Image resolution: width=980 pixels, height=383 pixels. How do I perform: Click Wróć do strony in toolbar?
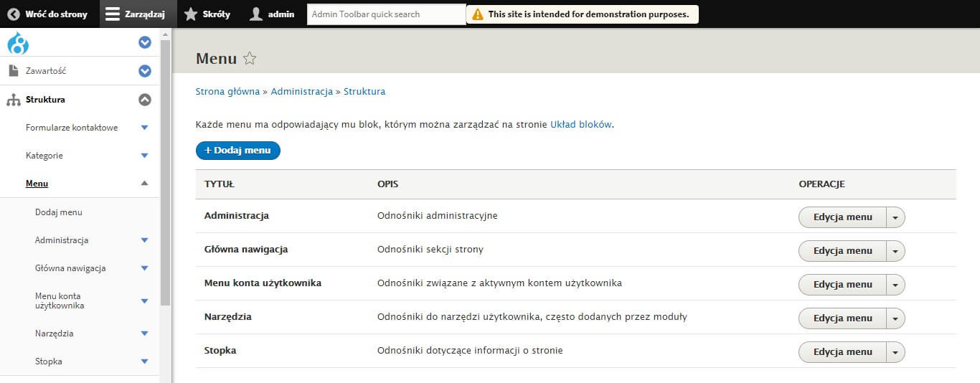point(47,14)
